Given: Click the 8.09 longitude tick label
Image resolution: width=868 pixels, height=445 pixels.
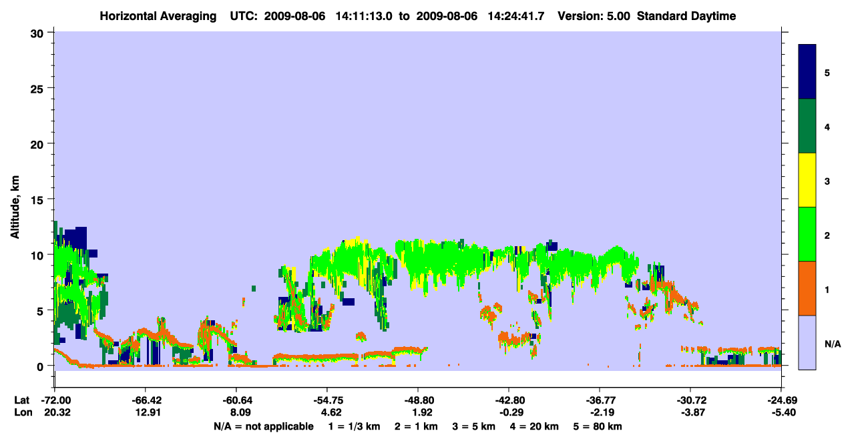Looking at the screenshot, I should click(236, 413).
